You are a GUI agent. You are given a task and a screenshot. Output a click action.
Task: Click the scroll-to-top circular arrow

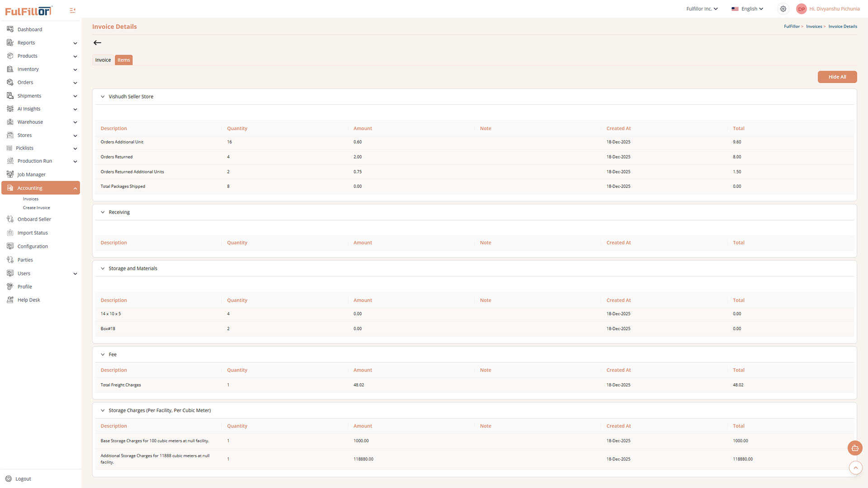[x=855, y=468]
